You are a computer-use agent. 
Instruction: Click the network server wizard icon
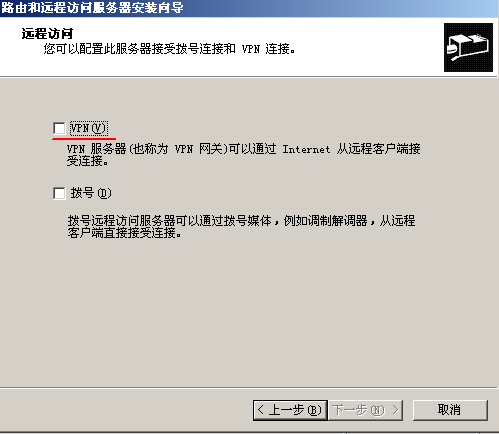coord(468,47)
